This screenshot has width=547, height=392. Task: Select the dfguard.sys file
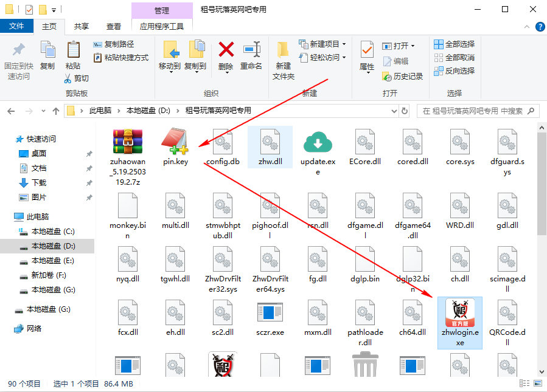coord(507,153)
